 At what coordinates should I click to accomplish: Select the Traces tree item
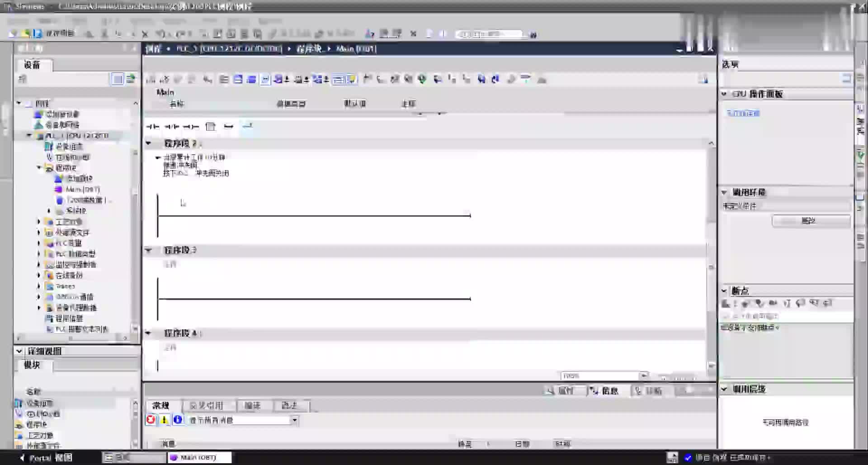[65, 286]
